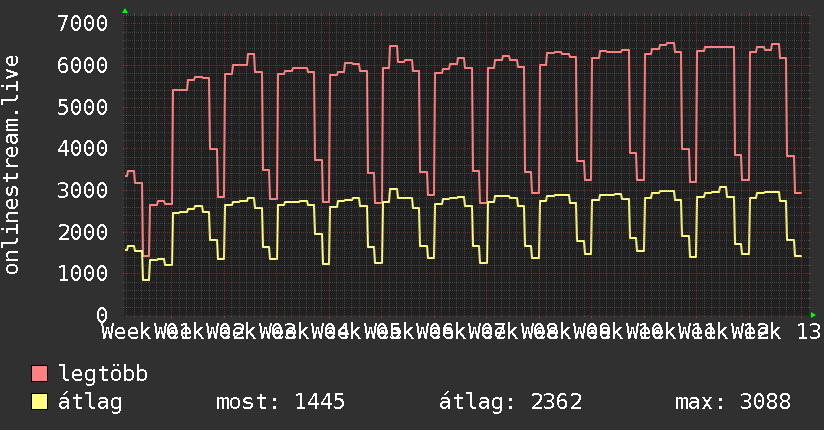Screen dimensions: 824x430
Task: Click the 2000 y-axis label
Action: pos(83,232)
